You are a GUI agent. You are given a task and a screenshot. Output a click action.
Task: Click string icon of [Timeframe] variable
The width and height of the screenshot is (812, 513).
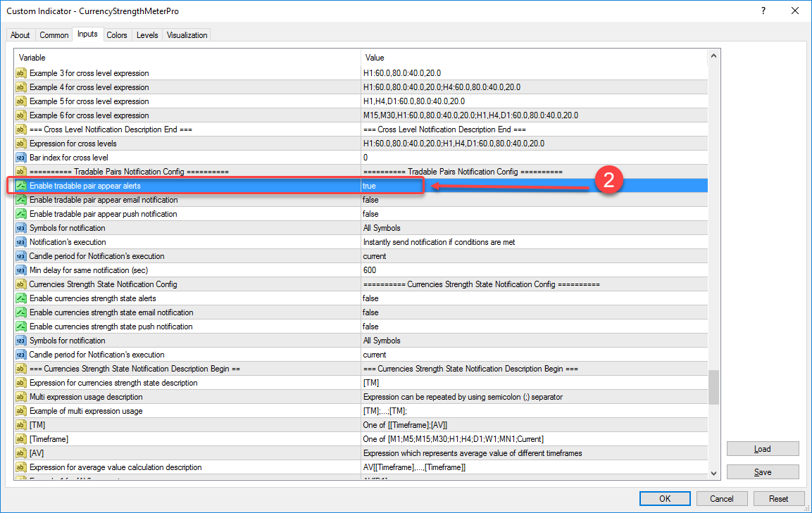click(20, 439)
